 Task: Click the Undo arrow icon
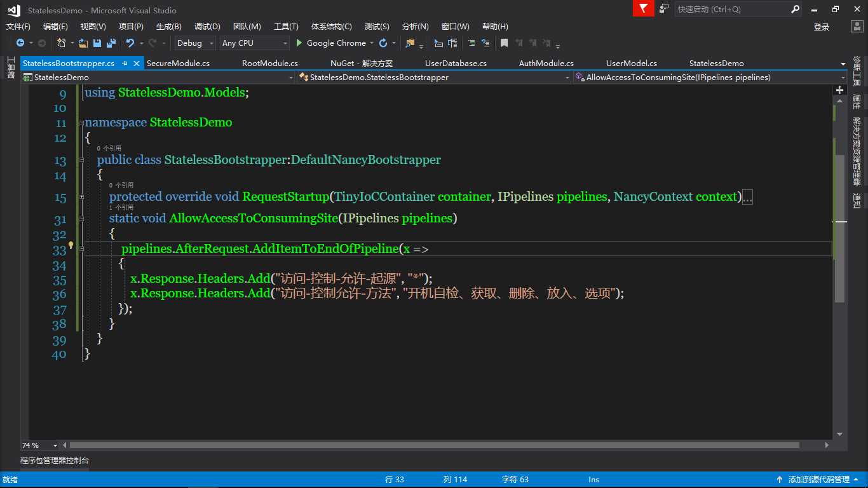pyautogui.click(x=130, y=43)
